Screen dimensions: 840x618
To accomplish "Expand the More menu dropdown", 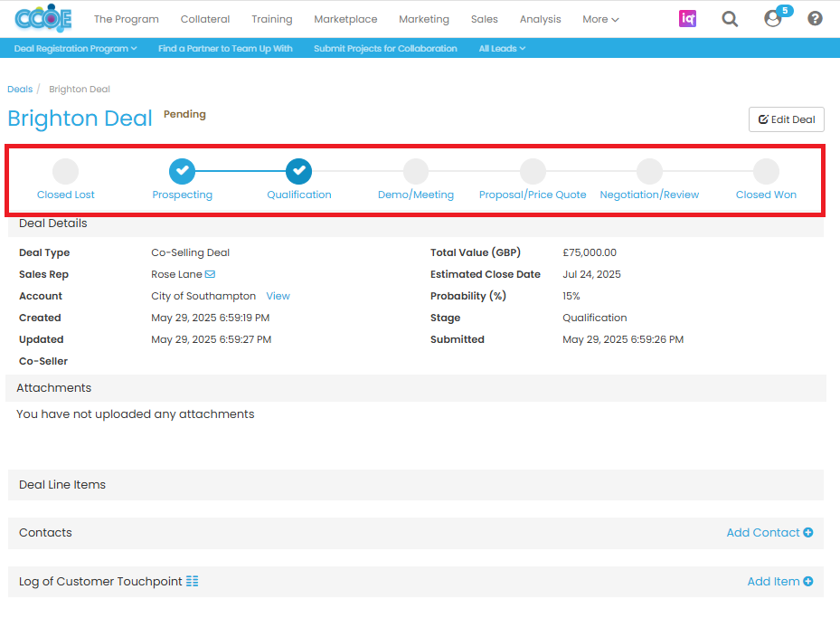I will pyautogui.click(x=600, y=19).
